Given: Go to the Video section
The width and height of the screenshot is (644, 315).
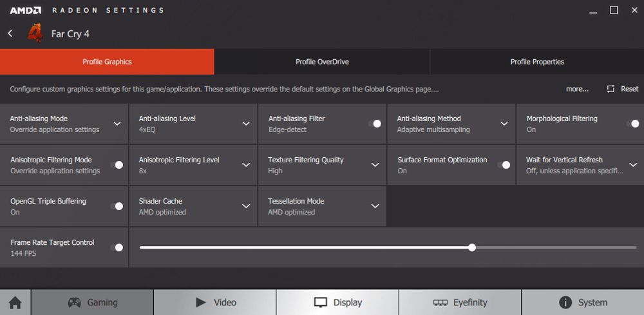Looking at the screenshot, I should pos(215,303).
